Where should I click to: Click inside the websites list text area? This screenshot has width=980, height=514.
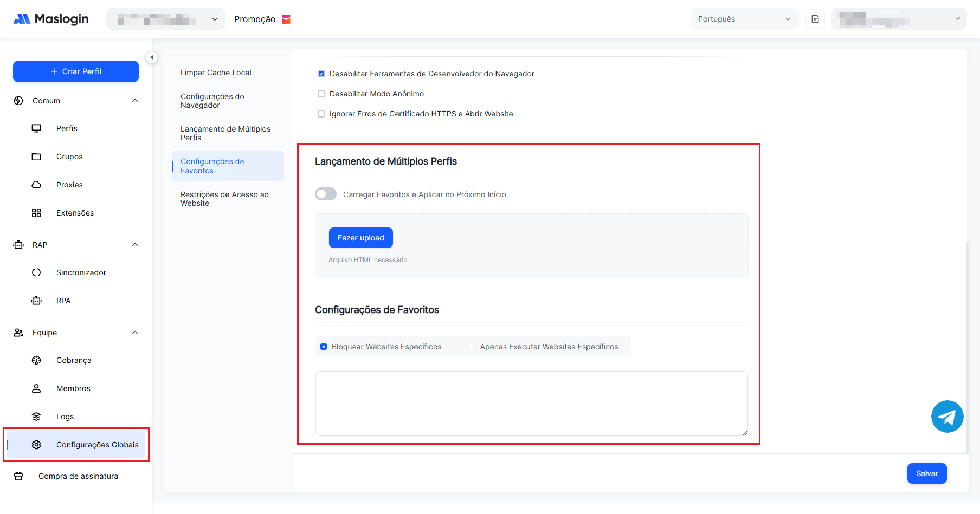point(531,403)
